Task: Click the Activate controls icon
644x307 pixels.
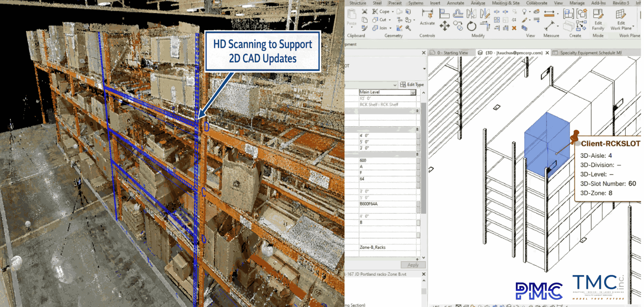Action: coord(427,14)
